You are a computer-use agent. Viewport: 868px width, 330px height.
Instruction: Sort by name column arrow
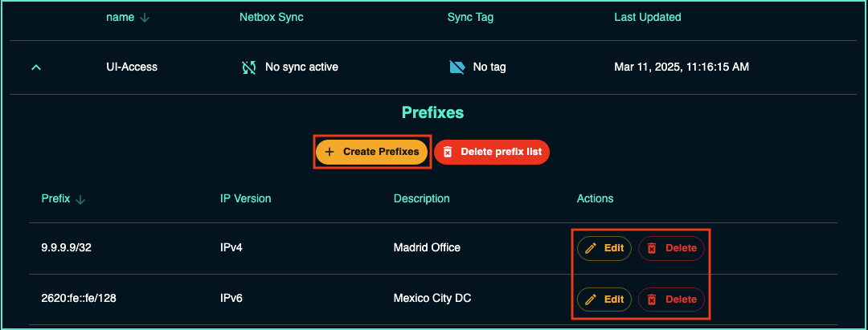click(x=145, y=18)
